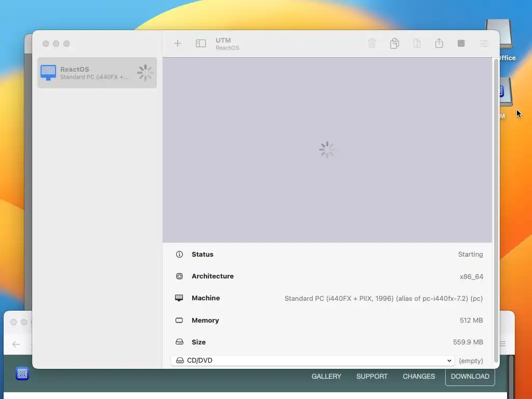This screenshot has height=399, width=532.
Task: Click the UTM window title text
Action: pyautogui.click(x=223, y=40)
